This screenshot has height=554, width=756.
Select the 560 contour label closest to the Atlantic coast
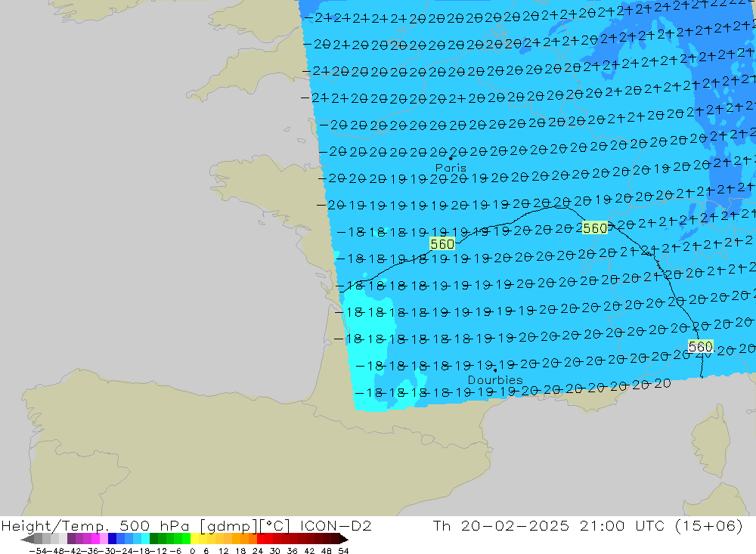click(x=442, y=244)
